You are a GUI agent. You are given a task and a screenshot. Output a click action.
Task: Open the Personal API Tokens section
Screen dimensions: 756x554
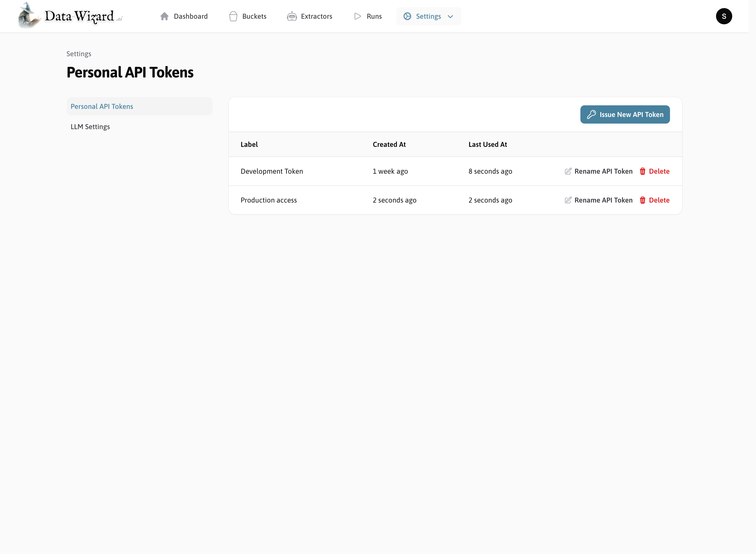click(x=102, y=106)
